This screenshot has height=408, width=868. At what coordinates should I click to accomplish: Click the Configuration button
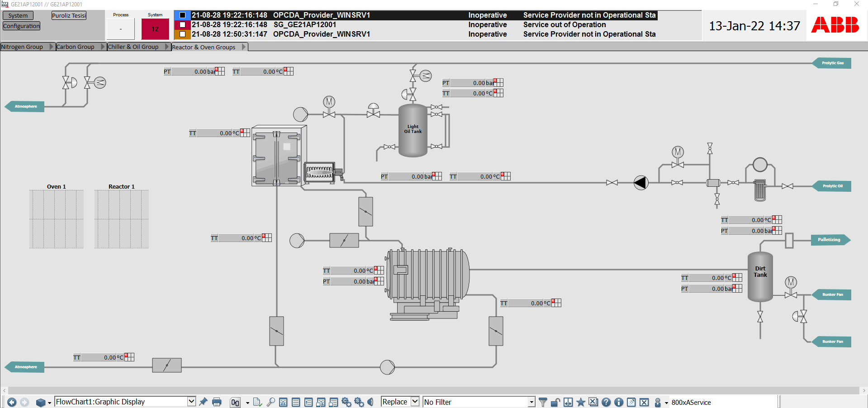[21, 26]
